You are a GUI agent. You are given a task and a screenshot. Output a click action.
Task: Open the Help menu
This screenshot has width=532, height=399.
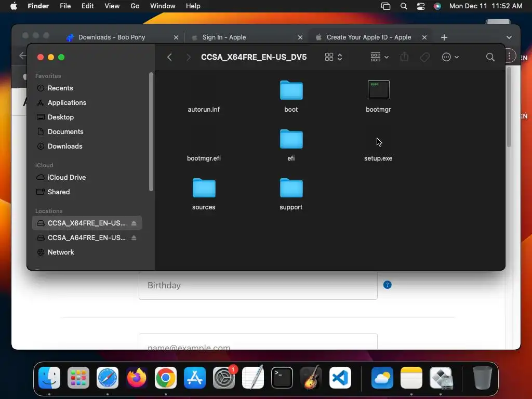click(193, 6)
